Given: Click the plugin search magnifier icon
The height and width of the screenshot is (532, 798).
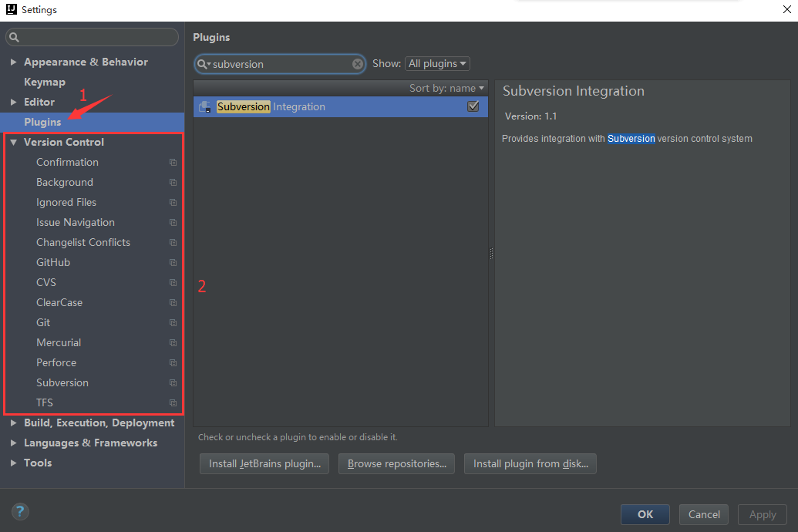Looking at the screenshot, I should 204,64.
